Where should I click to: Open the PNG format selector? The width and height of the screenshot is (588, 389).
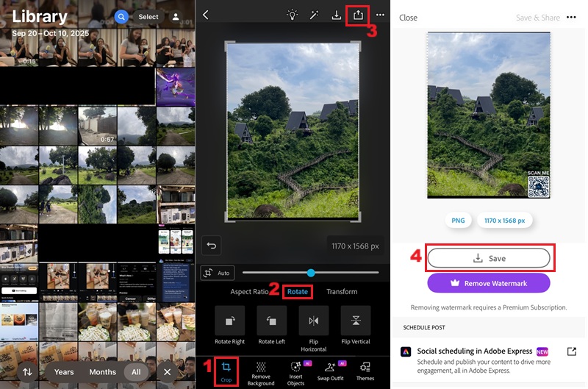click(x=457, y=220)
